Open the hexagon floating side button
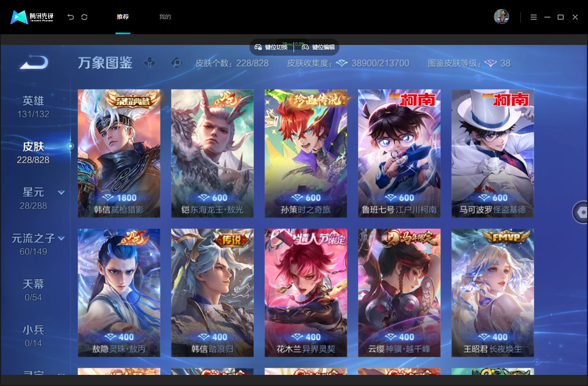588x386 pixels. coord(581,212)
